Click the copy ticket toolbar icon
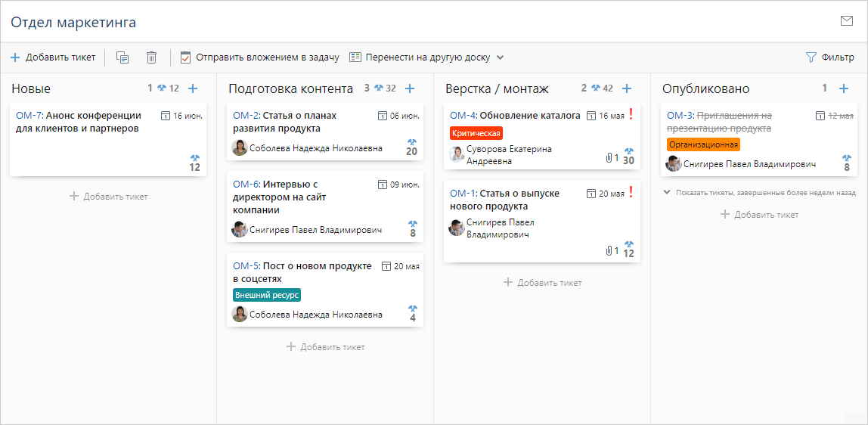 click(122, 57)
